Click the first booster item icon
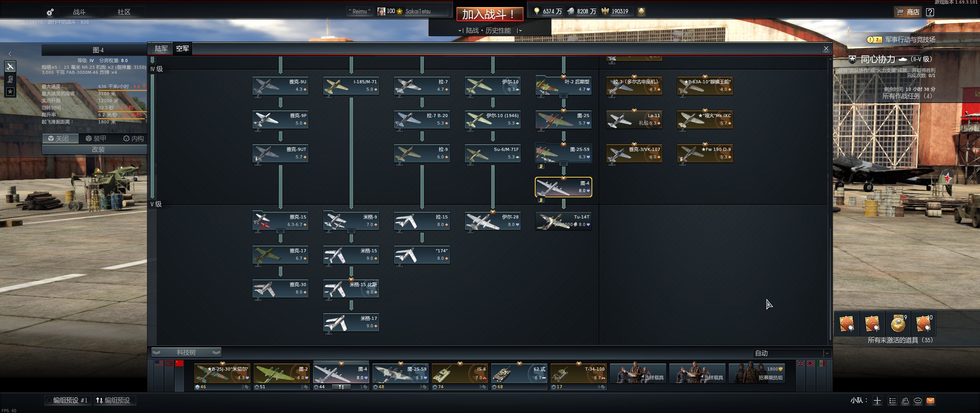 click(847, 323)
